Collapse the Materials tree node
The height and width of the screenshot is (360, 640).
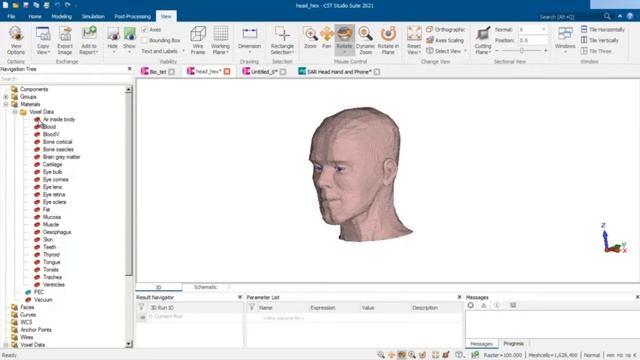(x=6, y=104)
